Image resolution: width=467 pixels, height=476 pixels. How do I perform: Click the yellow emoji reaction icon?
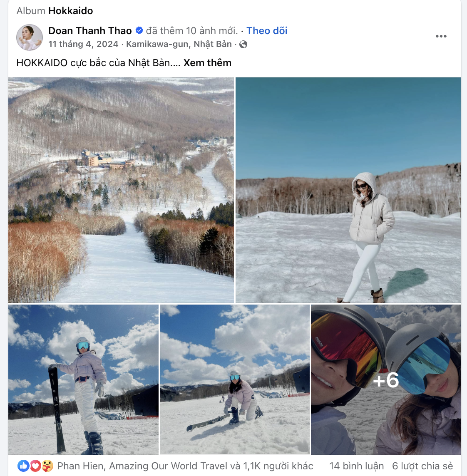click(47, 466)
